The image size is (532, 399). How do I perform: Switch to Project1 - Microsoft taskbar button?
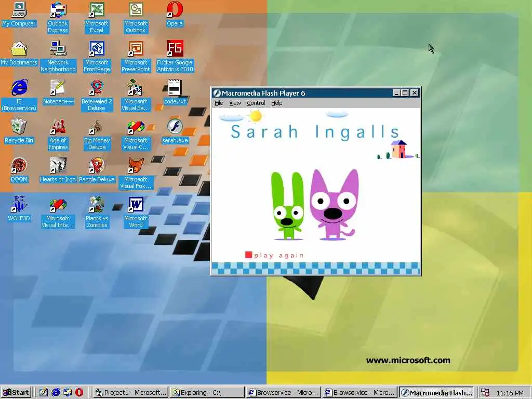130,393
